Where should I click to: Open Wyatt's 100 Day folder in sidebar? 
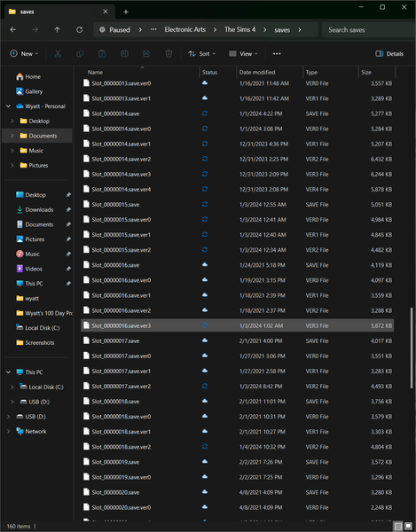pos(44,313)
